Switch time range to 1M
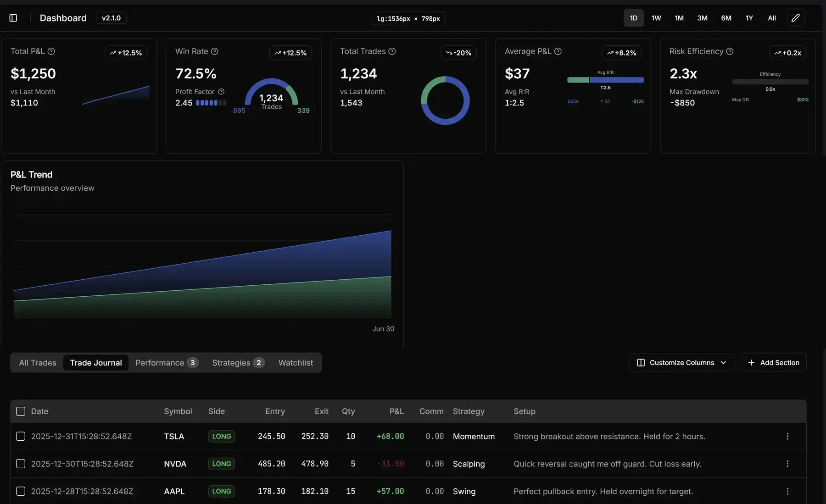 click(x=679, y=18)
